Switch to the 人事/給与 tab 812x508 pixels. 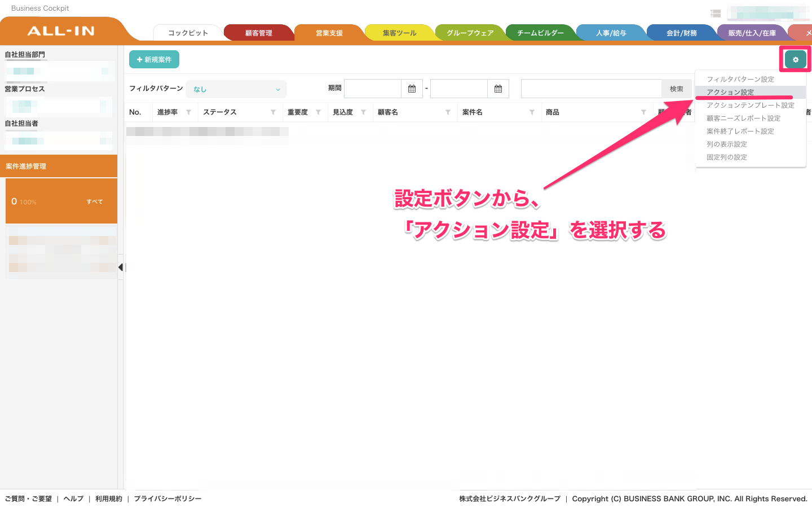pos(611,33)
